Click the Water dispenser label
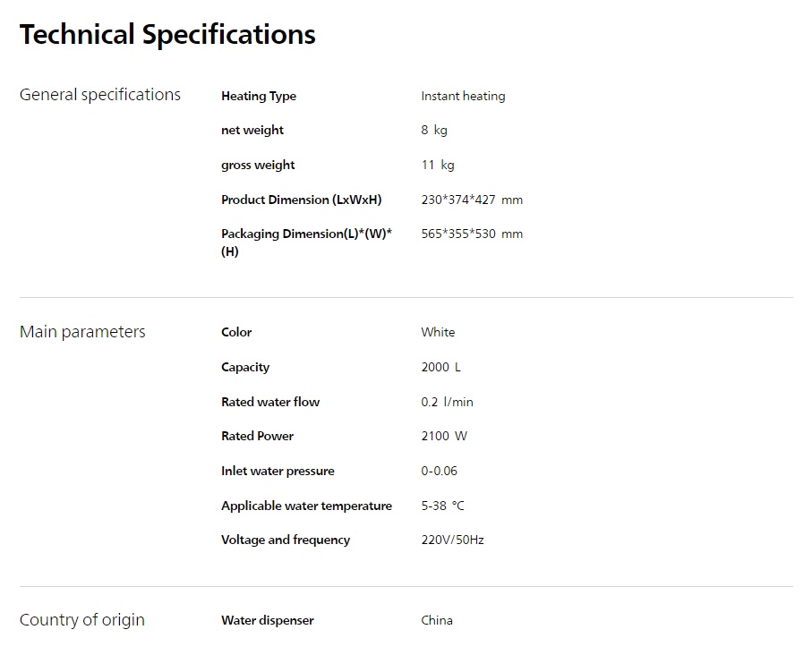The image size is (812, 655). click(268, 620)
